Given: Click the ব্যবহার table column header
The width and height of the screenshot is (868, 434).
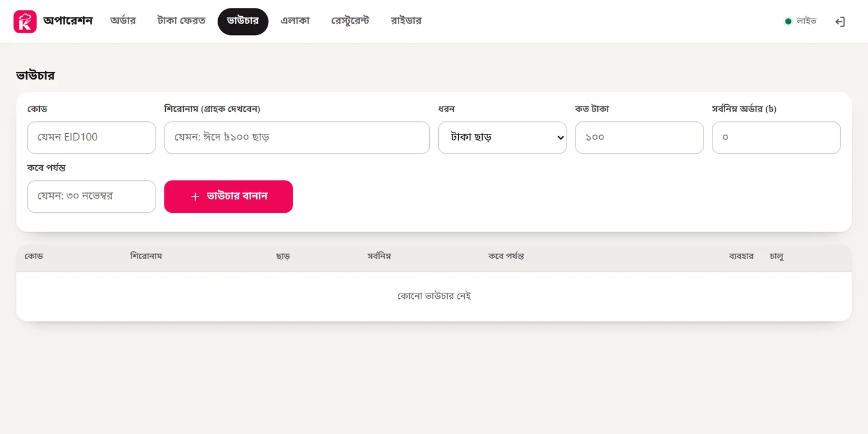Looking at the screenshot, I should point(741,256).
